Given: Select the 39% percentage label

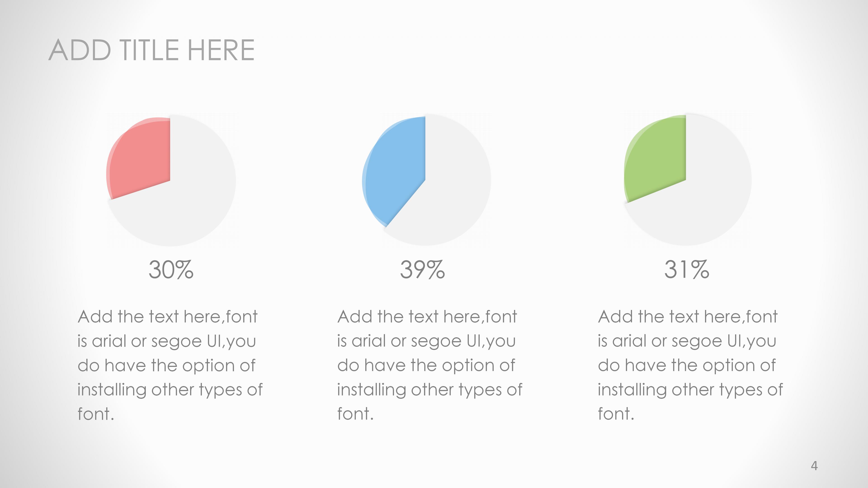Looking at the screenshot, I should (x=422, y=270).
